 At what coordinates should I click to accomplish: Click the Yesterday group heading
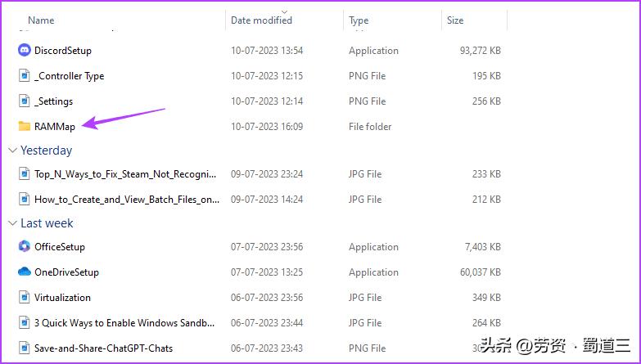[46, 151]
